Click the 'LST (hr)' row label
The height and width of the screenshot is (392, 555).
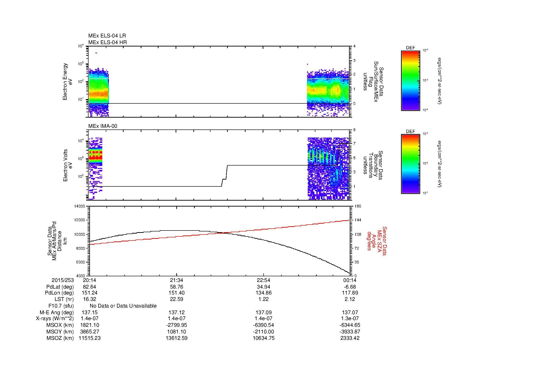(64, 299)
